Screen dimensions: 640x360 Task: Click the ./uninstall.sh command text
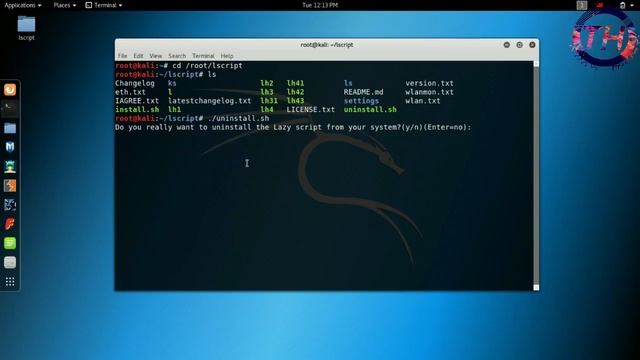point(238,118)
